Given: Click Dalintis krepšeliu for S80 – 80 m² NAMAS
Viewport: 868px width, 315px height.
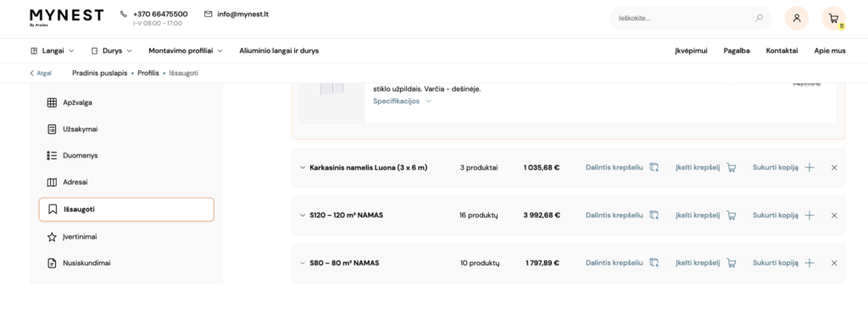Looking at the screenshot, I should point(615,262).
